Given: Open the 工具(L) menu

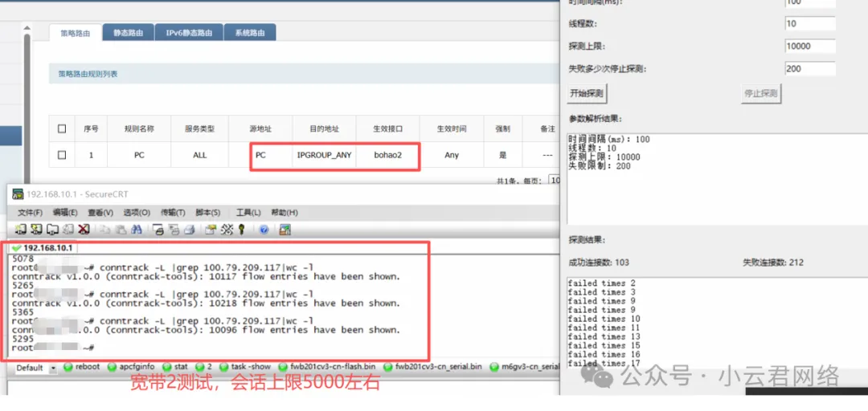Looking at the screenshot, I should pos(248,212).
